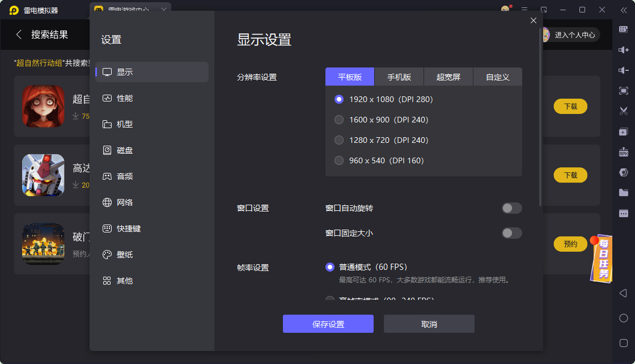Toggle 窗口自动旋转 switch on
This screenshot has width=635, height=364.
(511, 208)
